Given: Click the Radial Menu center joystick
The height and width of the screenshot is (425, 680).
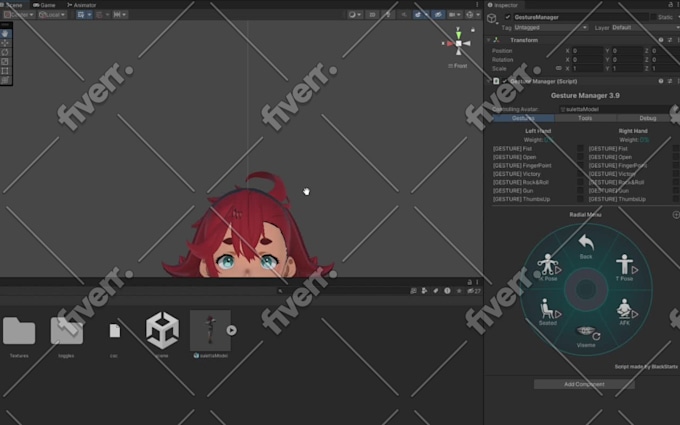Looking at the screenshot, I should 586,289.
